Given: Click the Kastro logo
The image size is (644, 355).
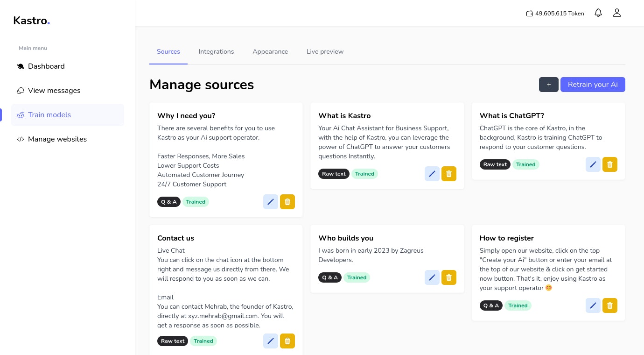Looking at the screenshot, I should tap(32, 21).
